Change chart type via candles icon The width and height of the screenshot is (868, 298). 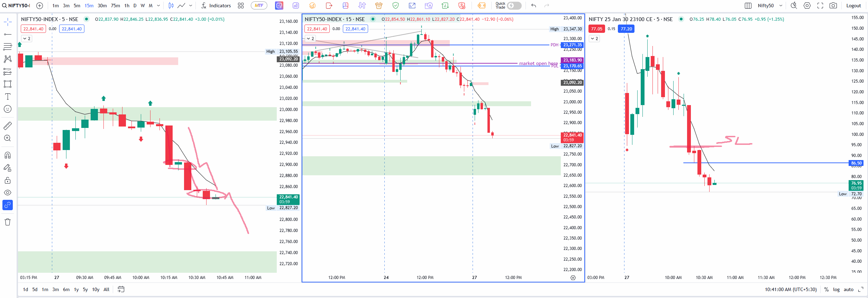click(x=171, y=6)
